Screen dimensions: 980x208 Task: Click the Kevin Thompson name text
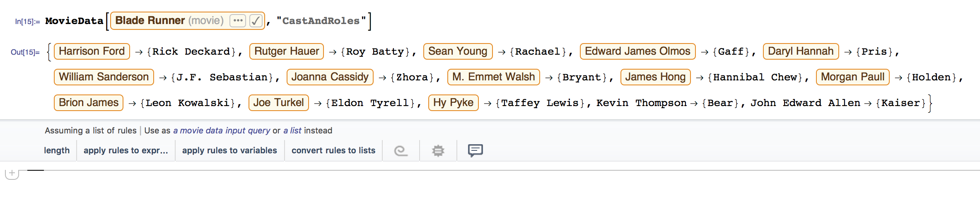click(642, 103)
